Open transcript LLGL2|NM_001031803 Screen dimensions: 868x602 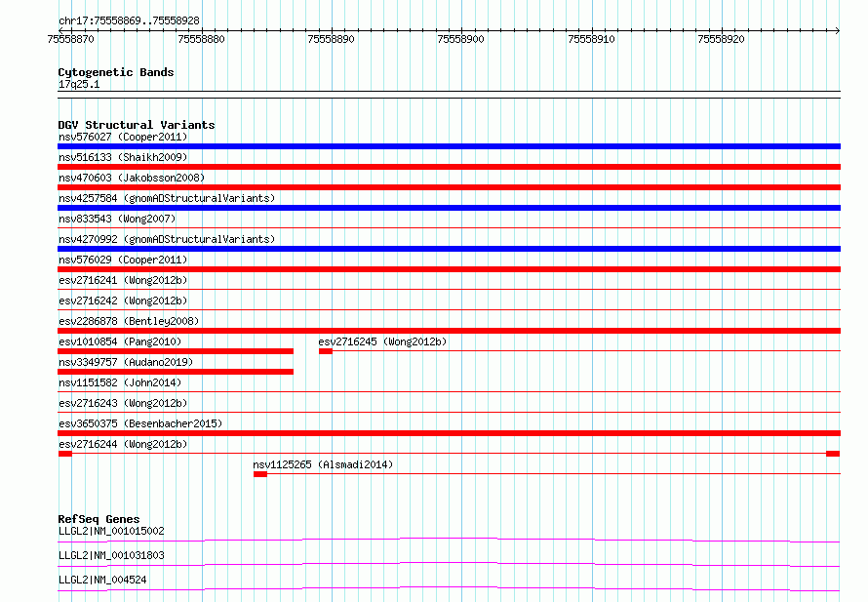click(x=111, y=555)
